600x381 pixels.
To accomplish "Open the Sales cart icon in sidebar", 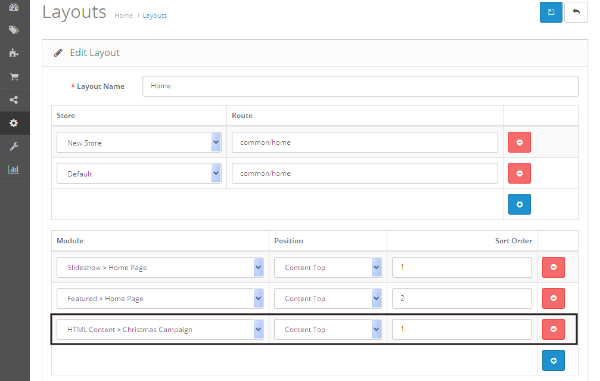I will tap(14, 77).
